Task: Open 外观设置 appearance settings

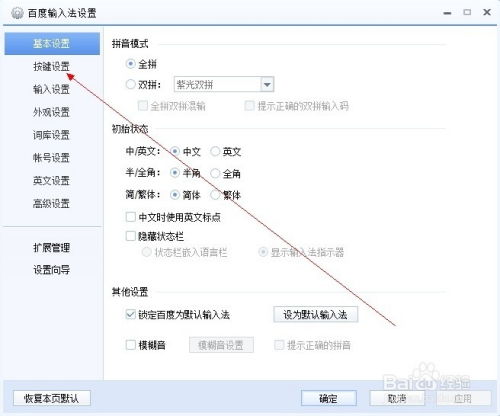Action: 51,112
